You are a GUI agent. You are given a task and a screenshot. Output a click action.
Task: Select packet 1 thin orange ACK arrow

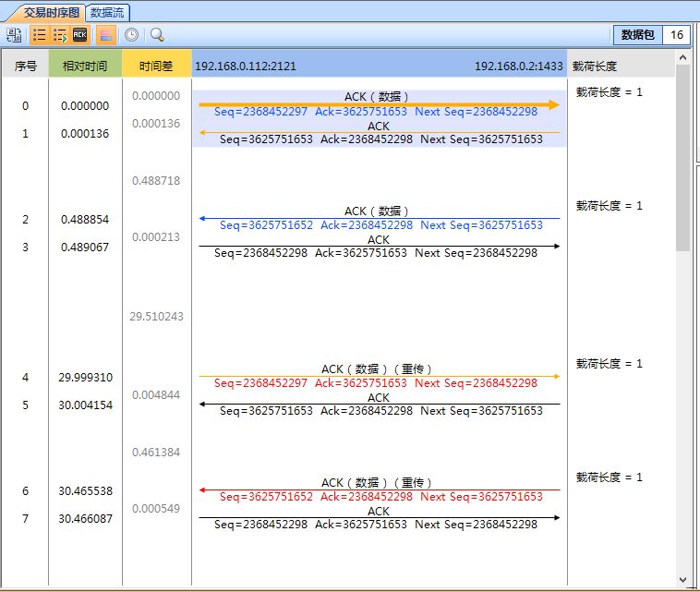(x=379, y=133)
